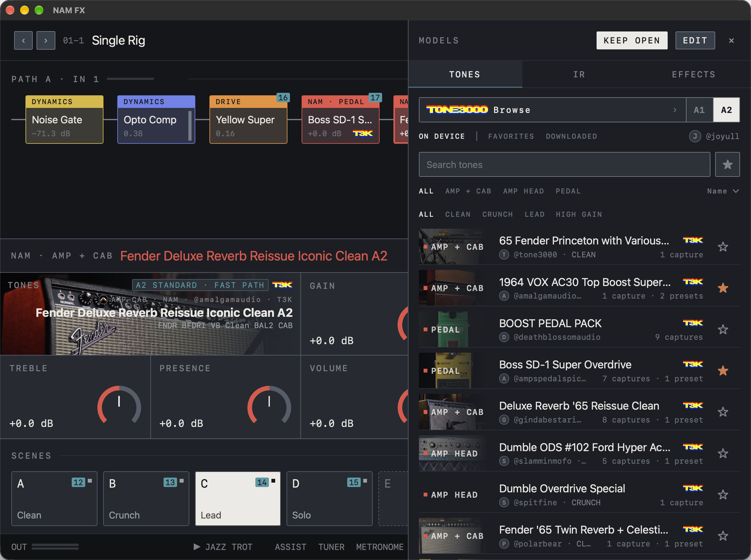Screen dimensions: 751x560
Task: Favorite the Dumble Overdrive Special tone
Action: click(x=723, y=495)
